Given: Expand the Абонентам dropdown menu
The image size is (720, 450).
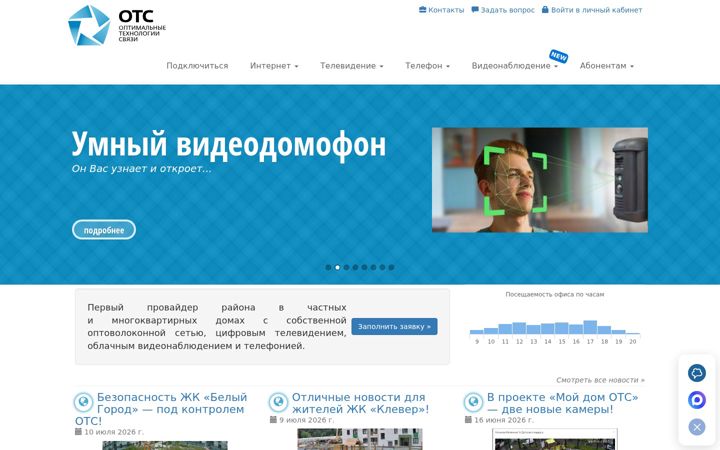Looking at the screenshot, I should point(607,66).
